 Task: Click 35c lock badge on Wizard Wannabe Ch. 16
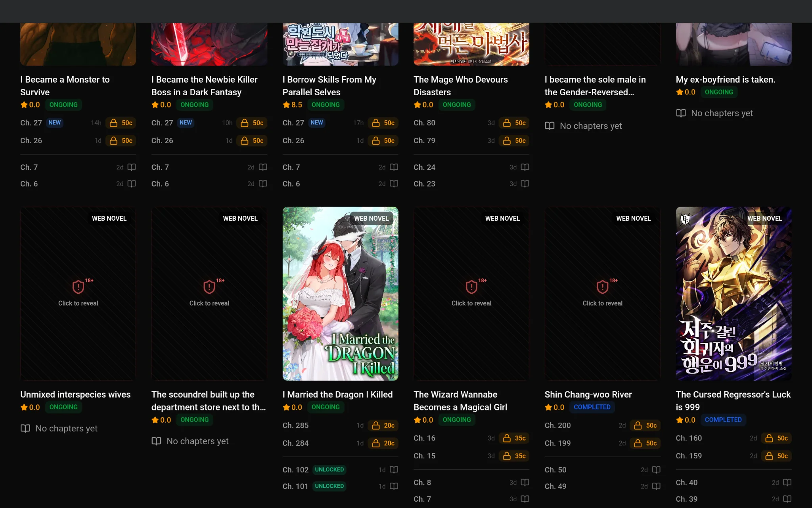[514, 438]
